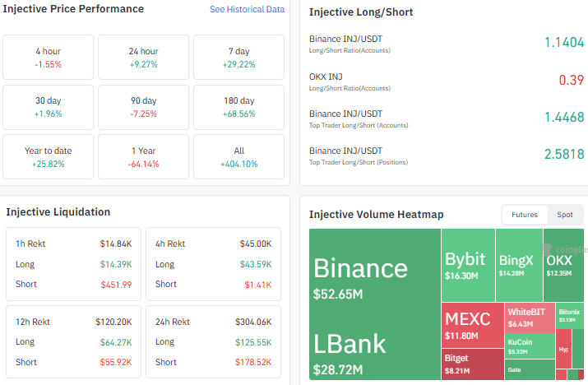Click the 12h Rekt total $120.20K

[113, 322]
